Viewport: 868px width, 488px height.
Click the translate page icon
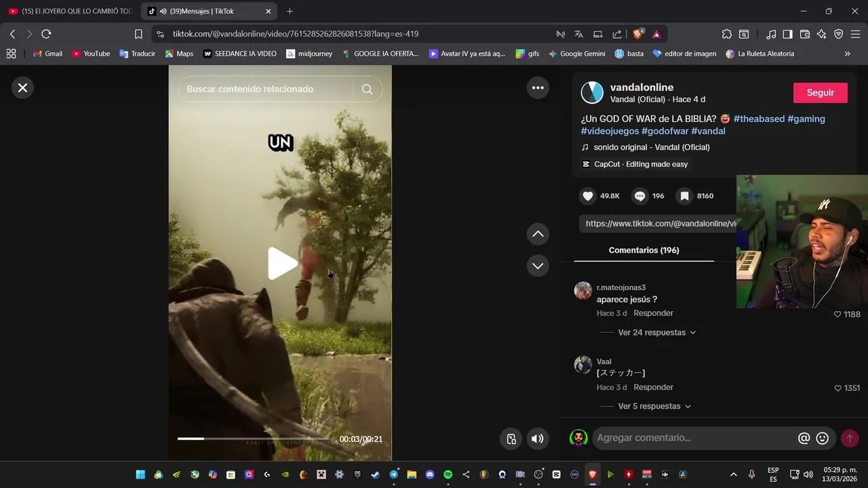[x=579, y=34]
